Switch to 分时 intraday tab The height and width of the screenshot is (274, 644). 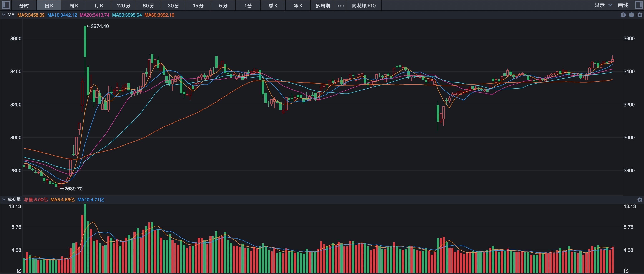pyautogui.click(x=24, y=5)
